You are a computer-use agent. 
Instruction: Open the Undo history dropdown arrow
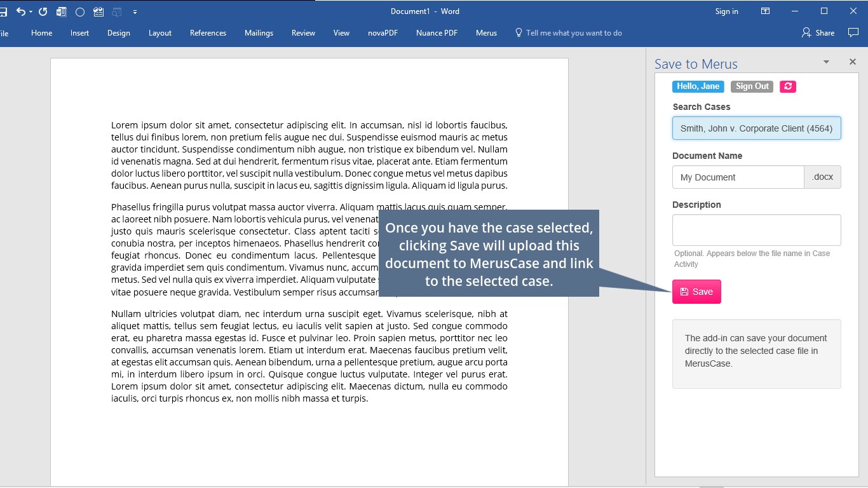pyautogui.click(x=31, y=12)
